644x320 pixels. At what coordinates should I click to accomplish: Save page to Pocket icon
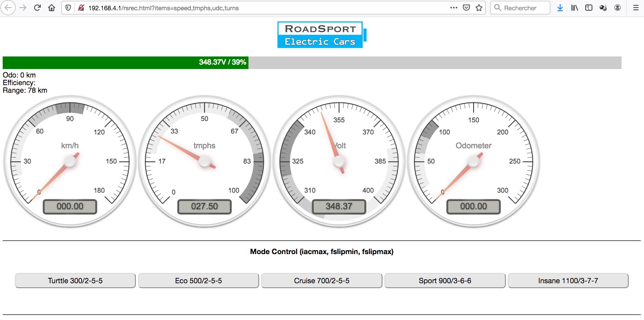pyautogui.click(x=466, y=8)
